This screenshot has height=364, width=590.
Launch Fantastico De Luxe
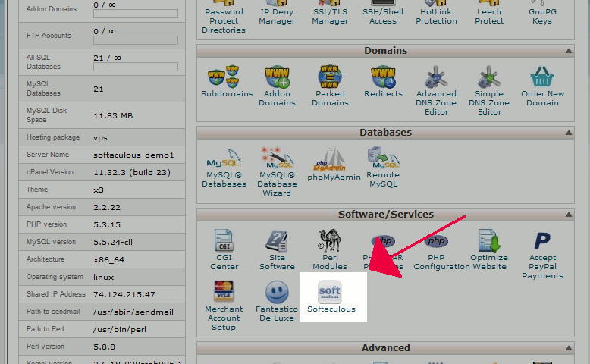(277, 301)
